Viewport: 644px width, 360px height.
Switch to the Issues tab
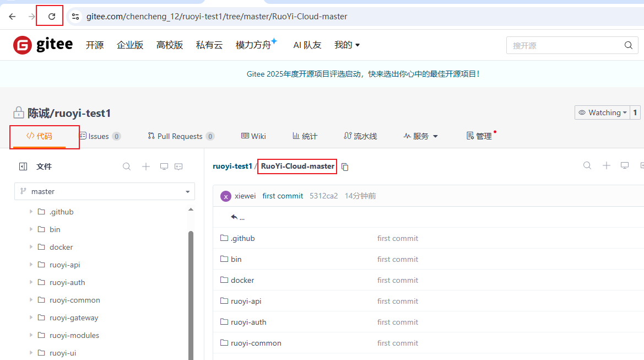(100, 136)
